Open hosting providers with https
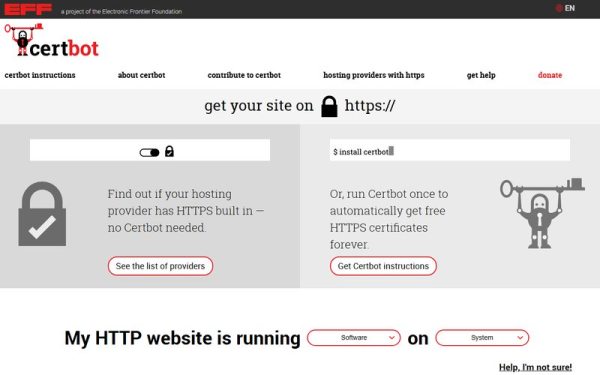The width and height of the screenshot is (600, 375). pyautogui.click(x=374, y=75)
